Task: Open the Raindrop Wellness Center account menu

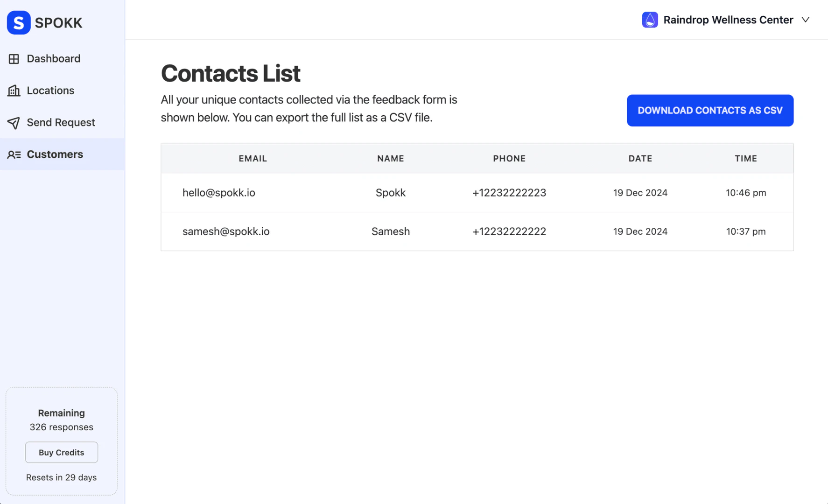Action: point(728,20)
